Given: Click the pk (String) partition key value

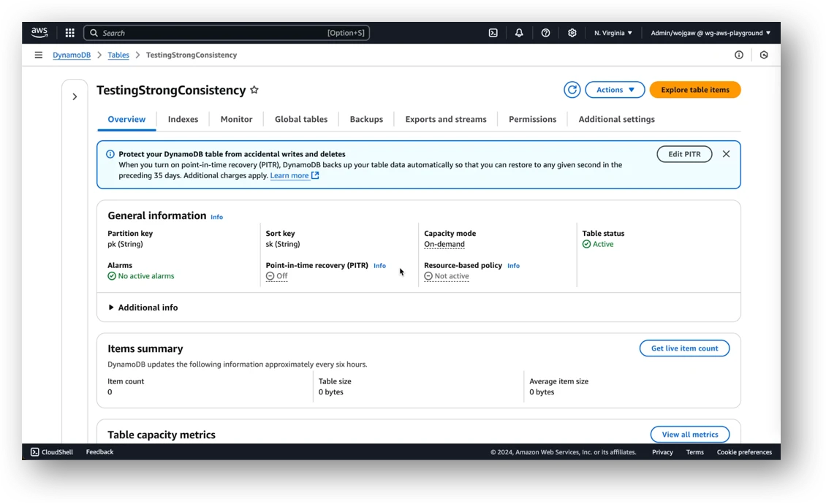Looking at the screenshot, I should click(126, 244).
